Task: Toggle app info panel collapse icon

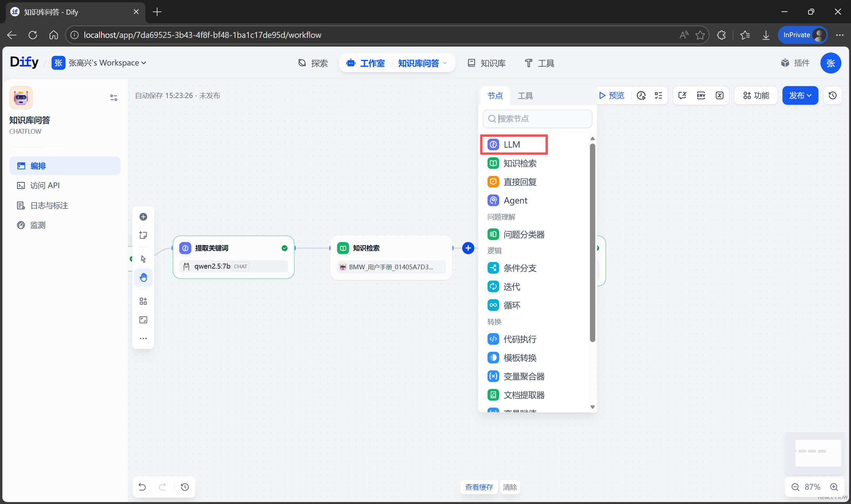Action: (113, 98)
